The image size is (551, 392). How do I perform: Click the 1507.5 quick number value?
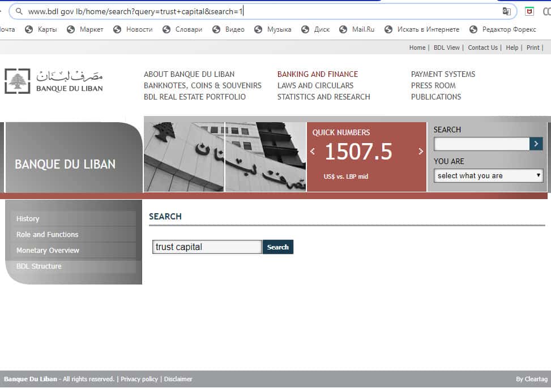click(x=358, y=152)
